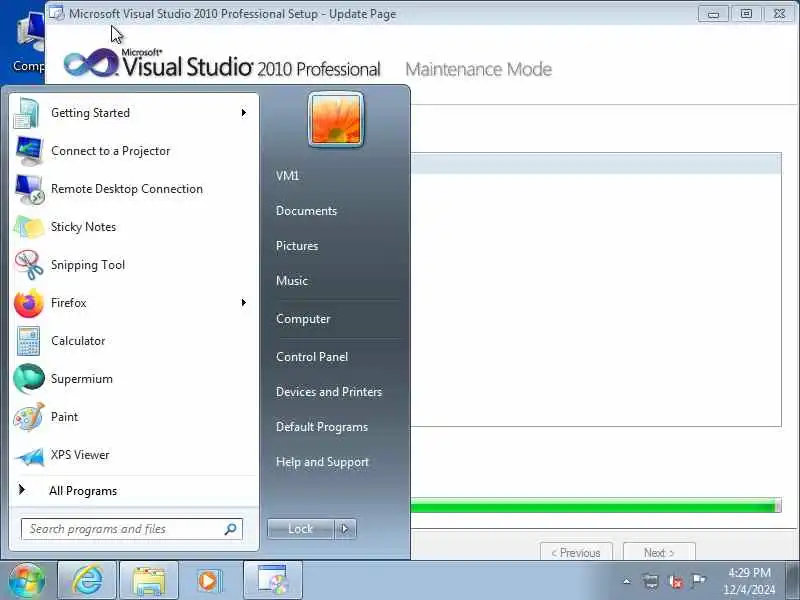Click the Lock button
This screenshot has height=600, width=800.
301,529
